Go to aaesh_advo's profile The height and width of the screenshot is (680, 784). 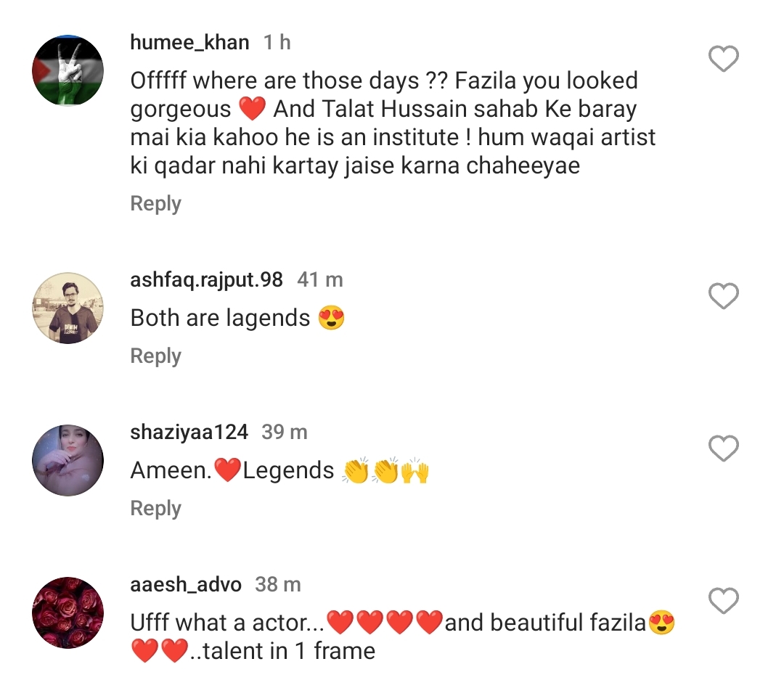click(x=184, y=584)
